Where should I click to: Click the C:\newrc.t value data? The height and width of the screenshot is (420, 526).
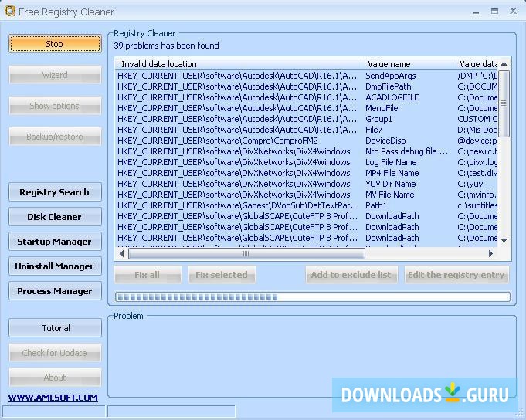(477, 151)
